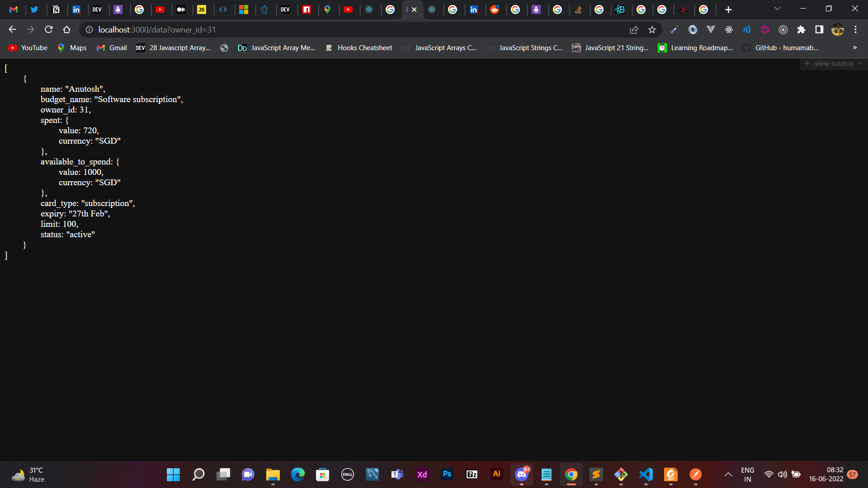The width and height of the screenshot is (868, 488).
Task: Open the Vue.js devtools extension
Action: click(711, 29)
